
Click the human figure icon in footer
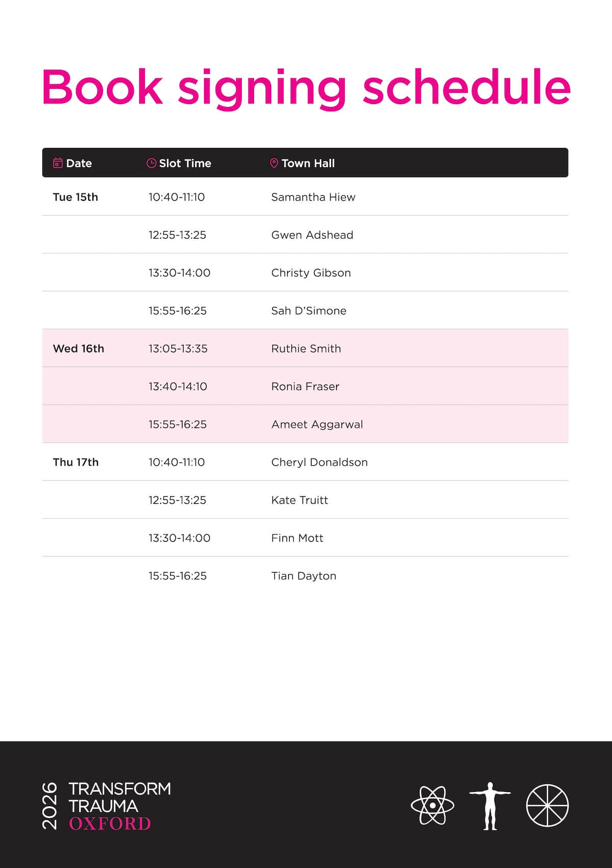point(490,806)
